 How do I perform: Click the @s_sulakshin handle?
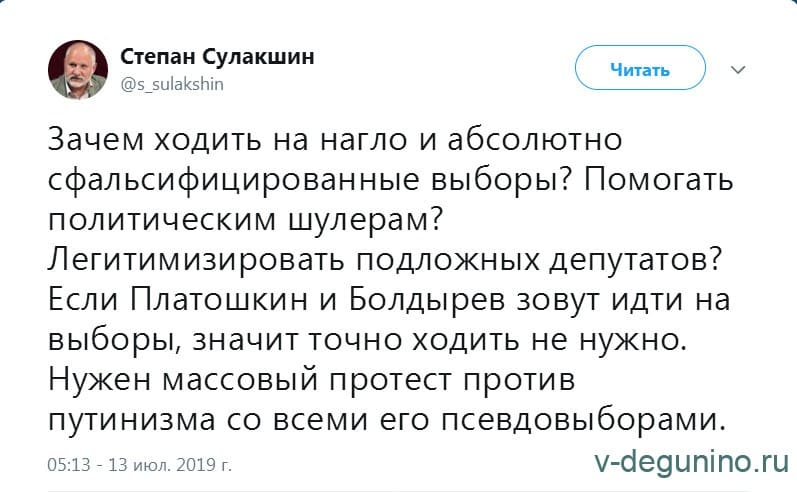[x=173, y=85]
